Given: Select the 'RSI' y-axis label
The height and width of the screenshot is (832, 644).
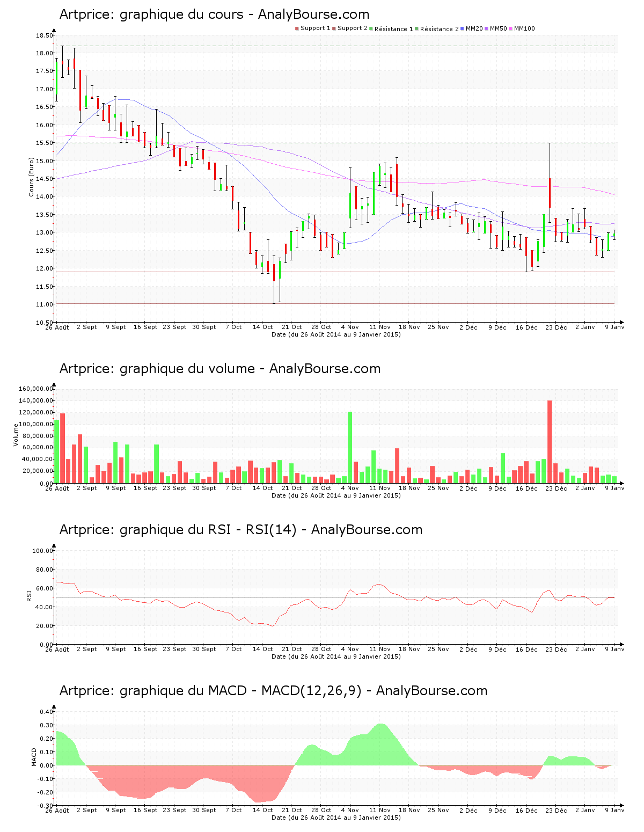Looking at the screenshot, I should point(29,595).
